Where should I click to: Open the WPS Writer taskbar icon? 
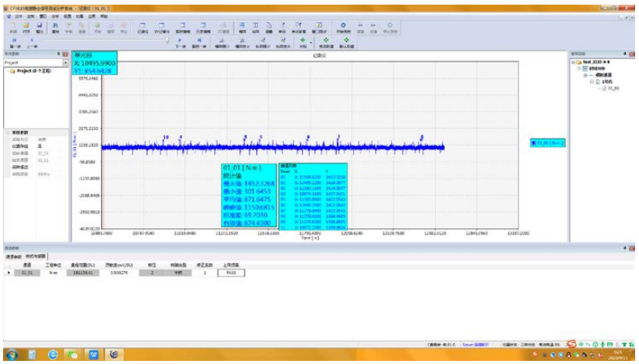click(93, 355)
